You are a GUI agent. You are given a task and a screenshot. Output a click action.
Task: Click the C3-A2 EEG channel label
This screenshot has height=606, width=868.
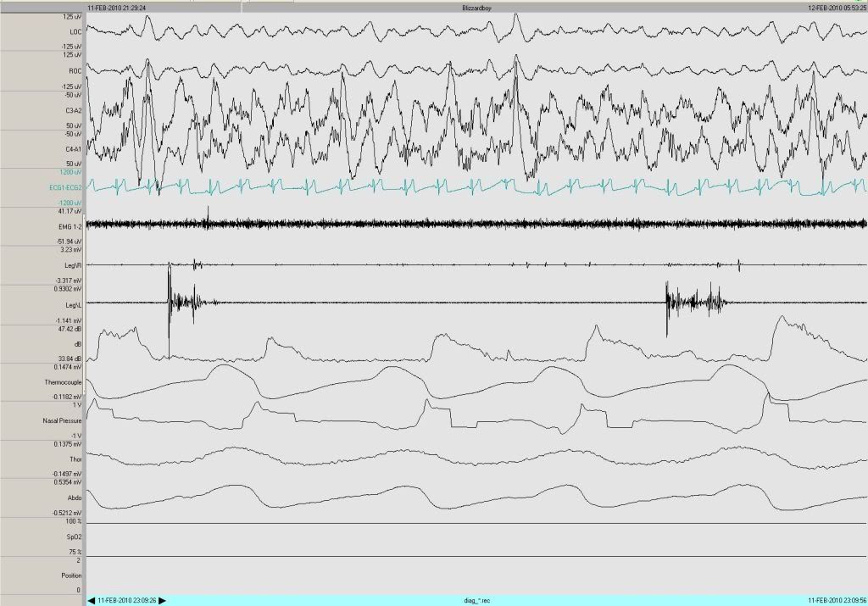point(71,110)
